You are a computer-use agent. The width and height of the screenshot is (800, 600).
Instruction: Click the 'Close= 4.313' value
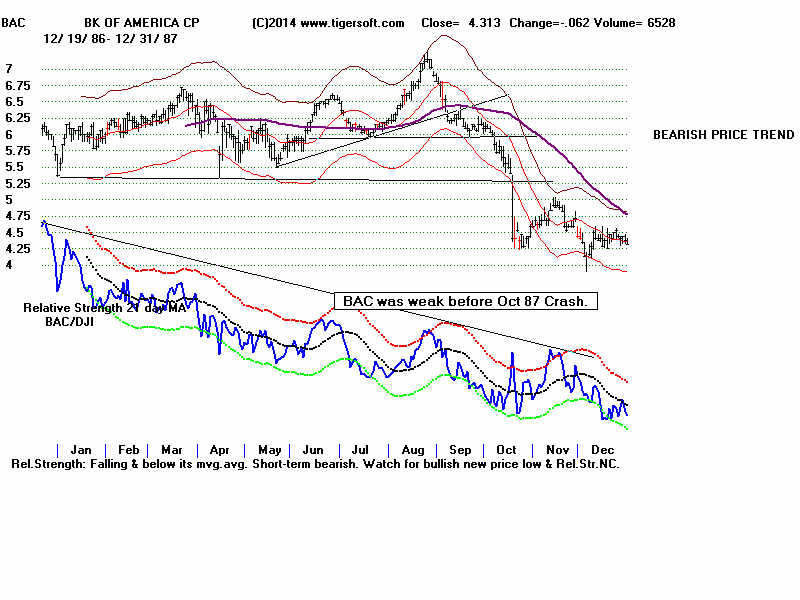[x=461, y=23]
